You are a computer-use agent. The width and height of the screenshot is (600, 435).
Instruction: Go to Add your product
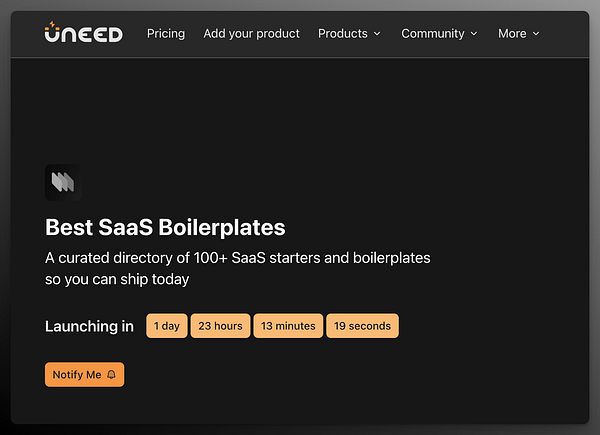pyautogui.click(x=251, y=33)
